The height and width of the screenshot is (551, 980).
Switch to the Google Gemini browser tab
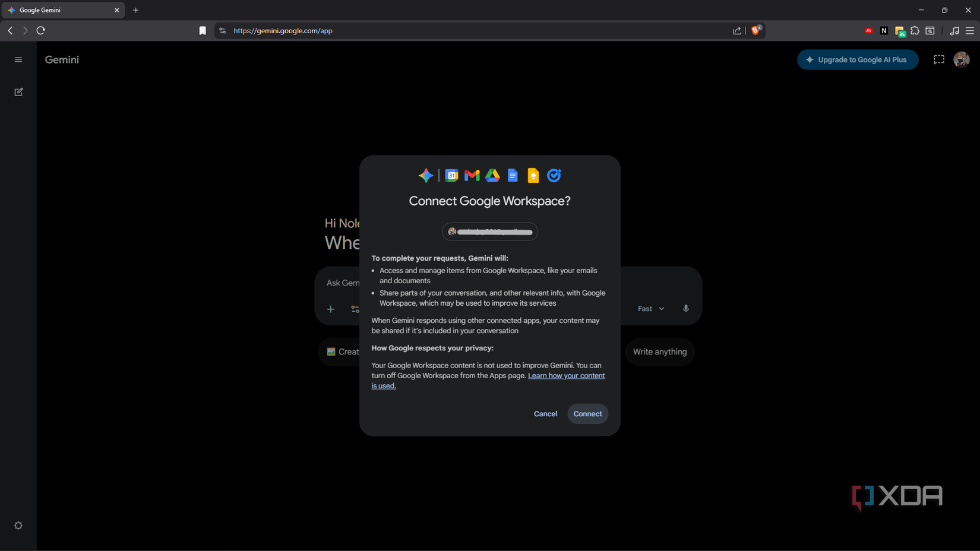click(59, 9)
